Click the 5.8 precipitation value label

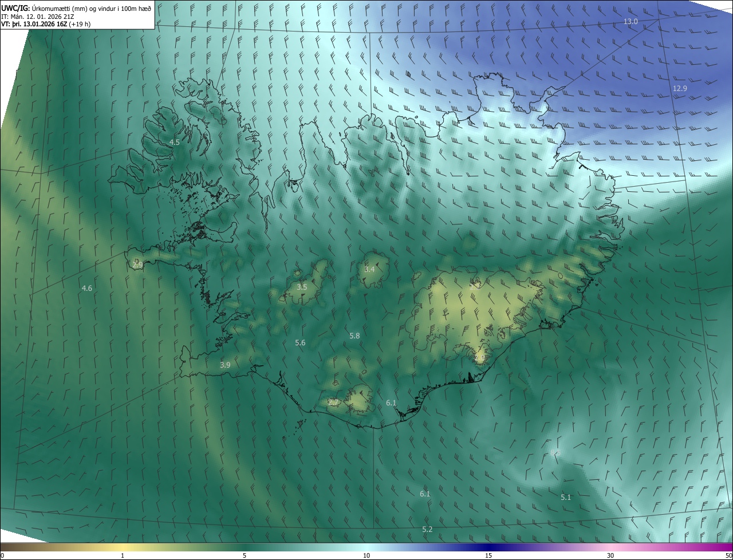pyautogui.click(x=354, y=336)
